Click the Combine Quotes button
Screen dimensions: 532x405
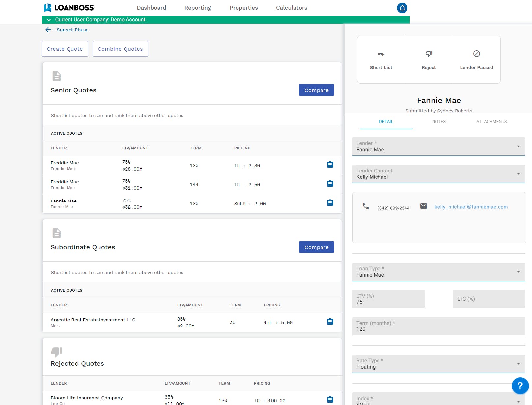click(x=120, y=49)
